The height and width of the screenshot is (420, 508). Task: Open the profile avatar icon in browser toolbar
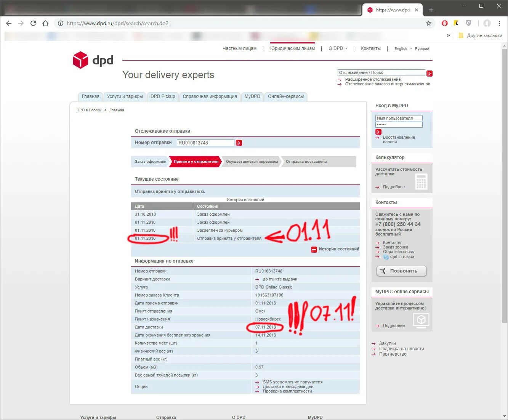(x=487, y=23)
